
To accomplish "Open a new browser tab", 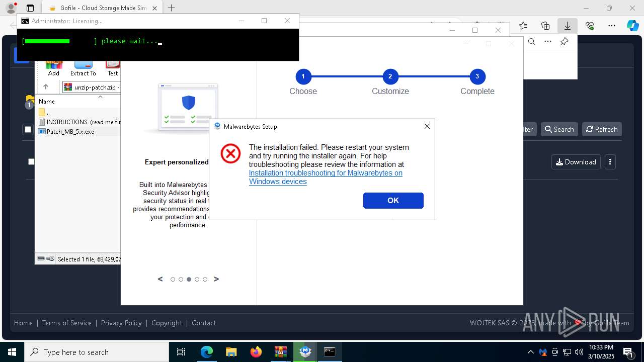I will pos(172,8).
